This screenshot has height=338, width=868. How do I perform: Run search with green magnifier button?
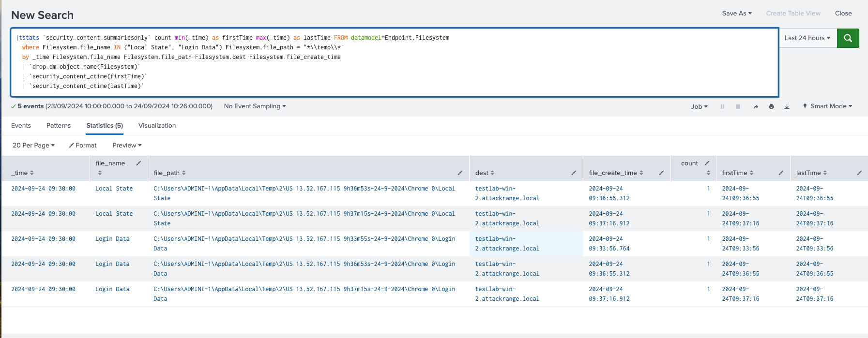(848, 38)
